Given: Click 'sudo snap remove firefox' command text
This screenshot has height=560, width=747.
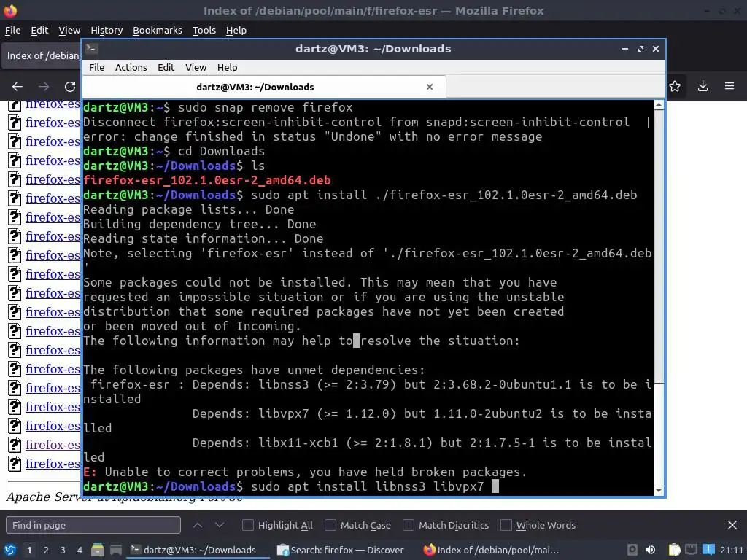Looking at the screenshot, I should point(266,108).
